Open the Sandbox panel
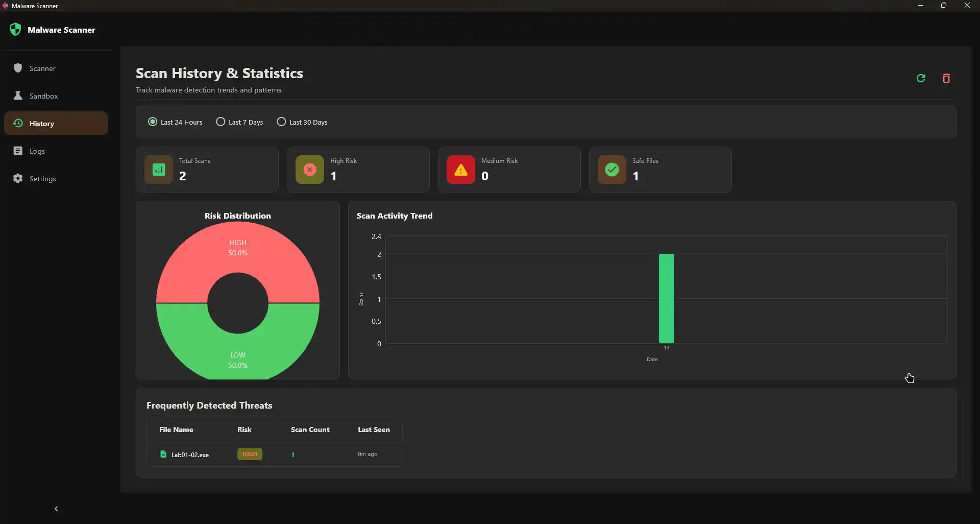This screenshot has width=980, height=524. click(x=43, y=96)
